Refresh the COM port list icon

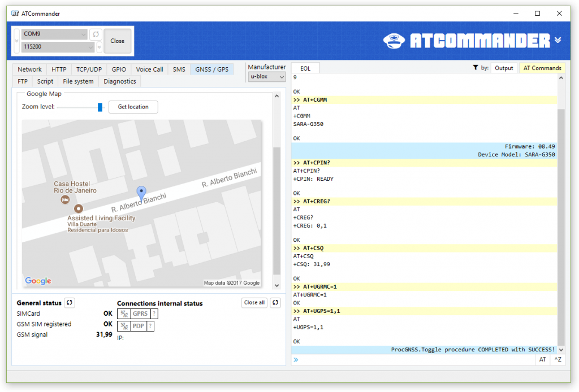coord(96,34)
